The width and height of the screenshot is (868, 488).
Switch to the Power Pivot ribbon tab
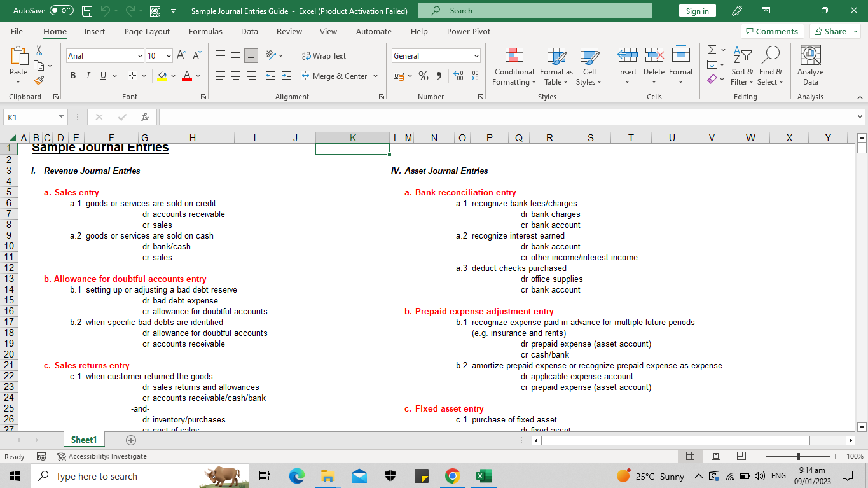(x=469, y=31)
